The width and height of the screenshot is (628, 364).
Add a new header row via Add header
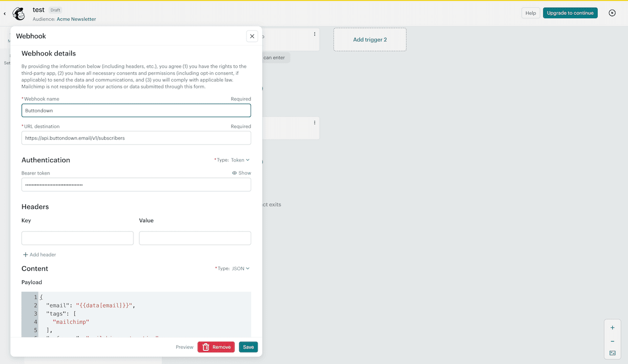[39, 255]
